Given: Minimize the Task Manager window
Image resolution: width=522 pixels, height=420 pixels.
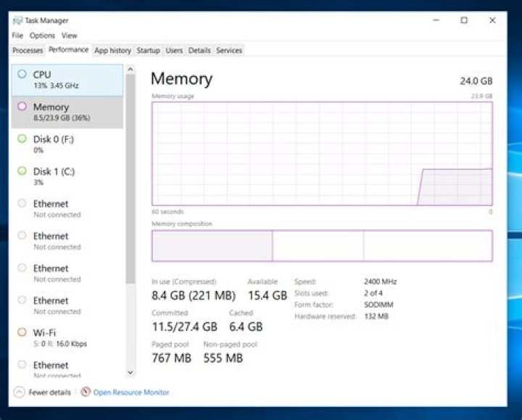Looking at the screenshot, I should click(x=436, y=20).
